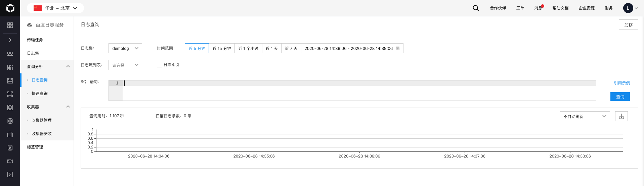Open the 不自动刷新 refresh dropdown
Screen dimensions: 644x186
click(585, 116)
